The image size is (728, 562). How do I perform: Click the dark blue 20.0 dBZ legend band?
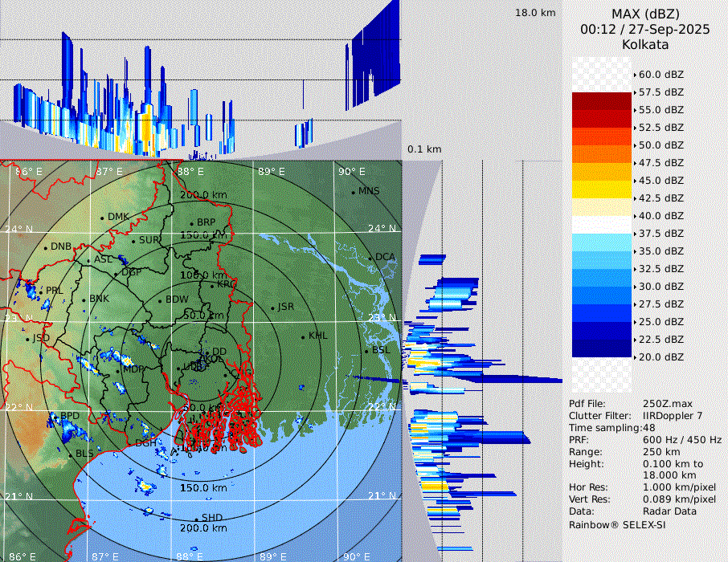601,348
